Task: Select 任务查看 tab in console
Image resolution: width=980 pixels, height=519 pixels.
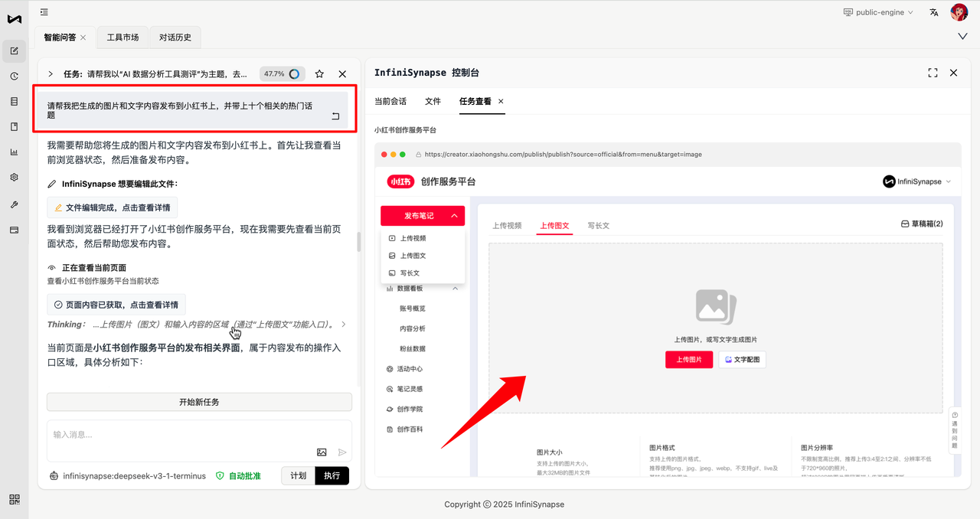Action: pos(475,101)
